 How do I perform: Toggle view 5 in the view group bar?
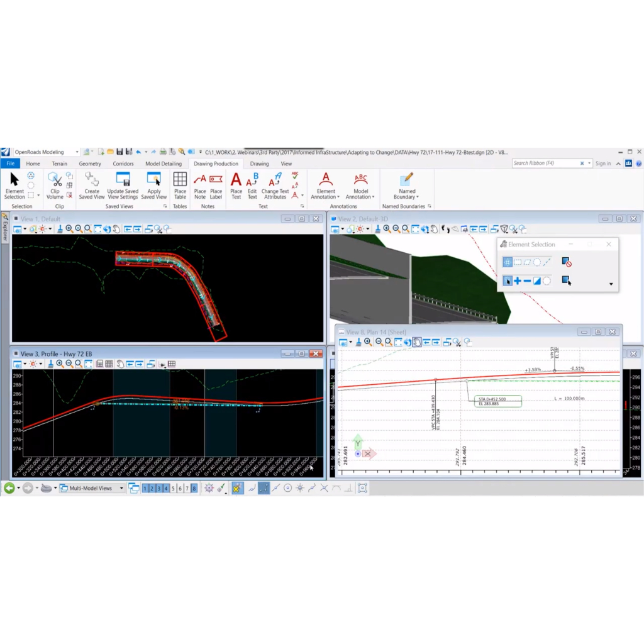pyautogui.click(x=173, y=488)
